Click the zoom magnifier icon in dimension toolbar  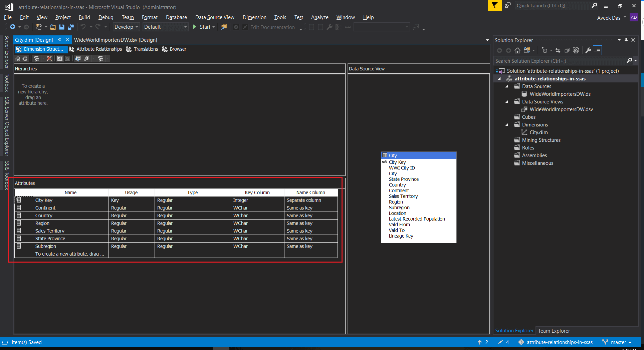[87, 59]
